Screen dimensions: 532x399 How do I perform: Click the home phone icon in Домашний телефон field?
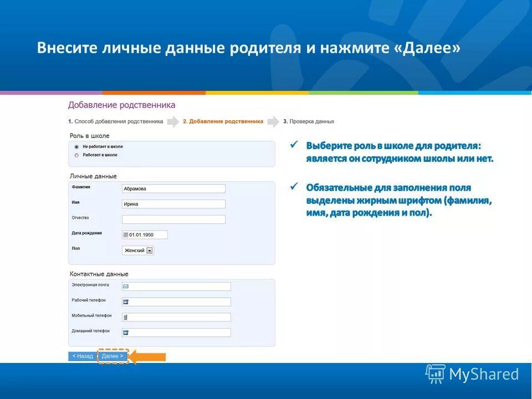pyautogui.click(x=126, y=331)
